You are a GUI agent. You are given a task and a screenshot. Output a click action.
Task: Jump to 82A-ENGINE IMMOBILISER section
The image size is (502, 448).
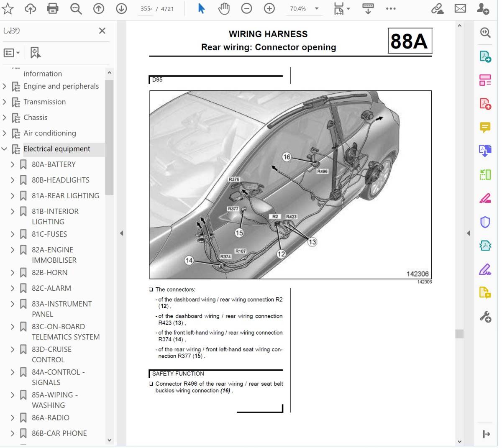pos(54,255)
